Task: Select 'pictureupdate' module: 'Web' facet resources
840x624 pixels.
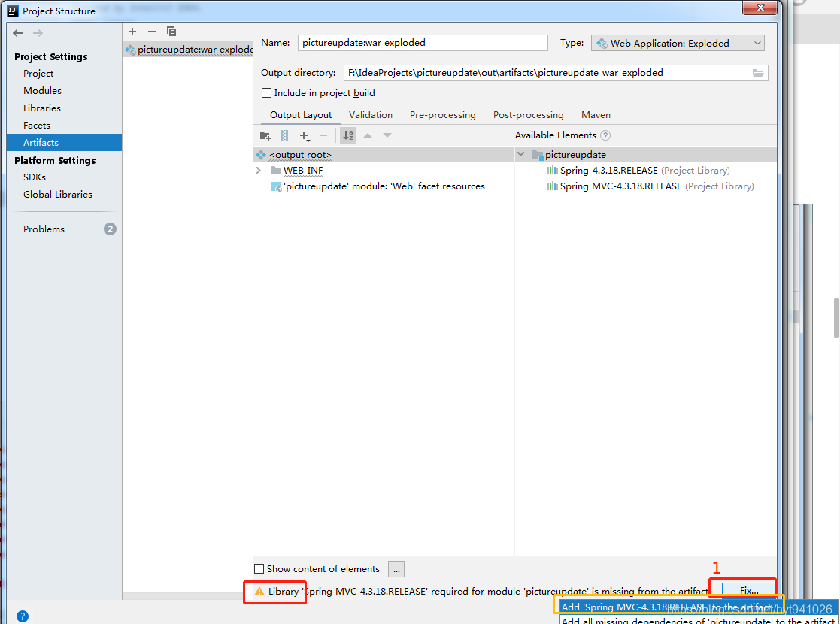Action: coord(384,186)
